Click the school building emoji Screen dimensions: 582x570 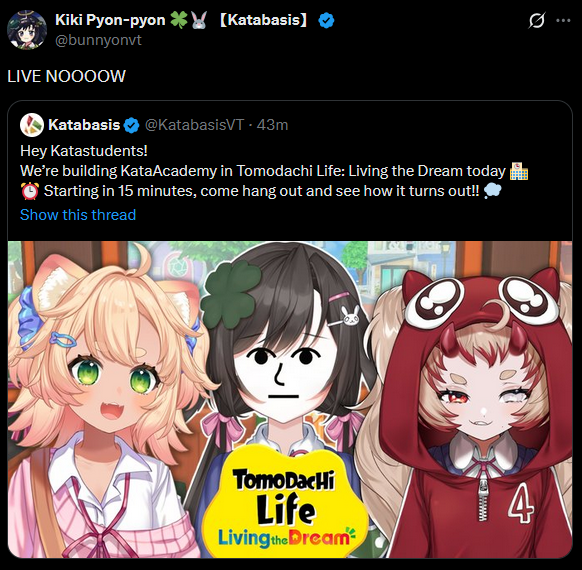(519, 171)
